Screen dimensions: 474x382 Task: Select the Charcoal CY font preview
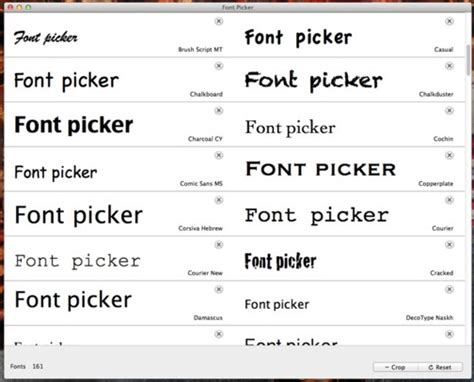point(74,125)
